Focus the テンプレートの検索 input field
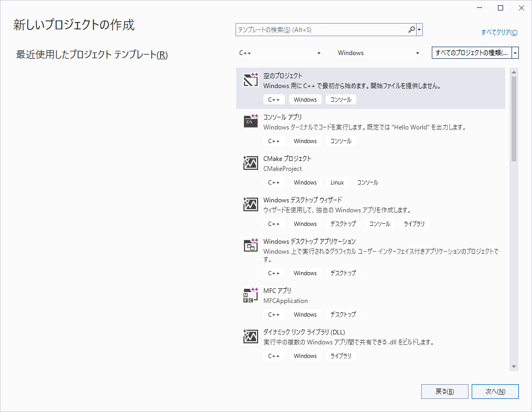This screenshot has height=412, width=532. (321, 30)
